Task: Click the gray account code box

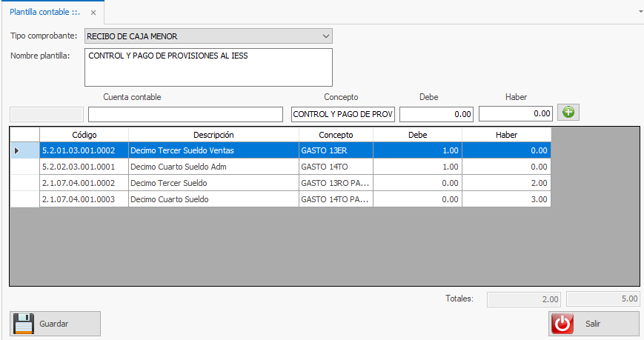Action: [46, 114]
